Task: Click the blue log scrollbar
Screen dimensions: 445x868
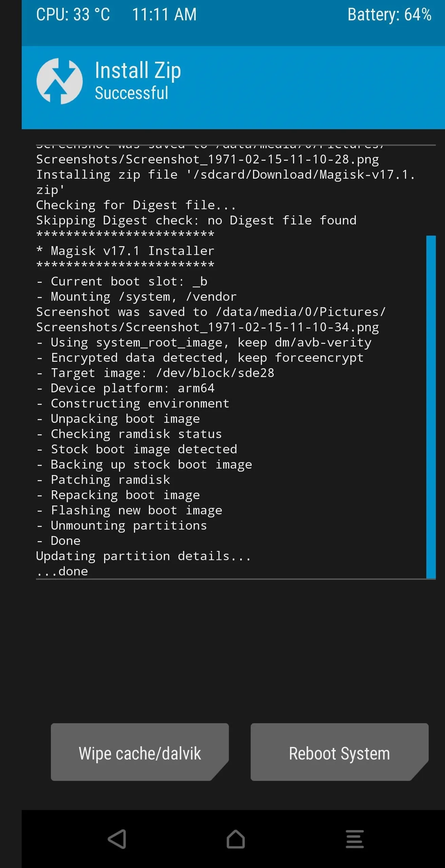Action: pyautogui.click(x=431, y=407)
